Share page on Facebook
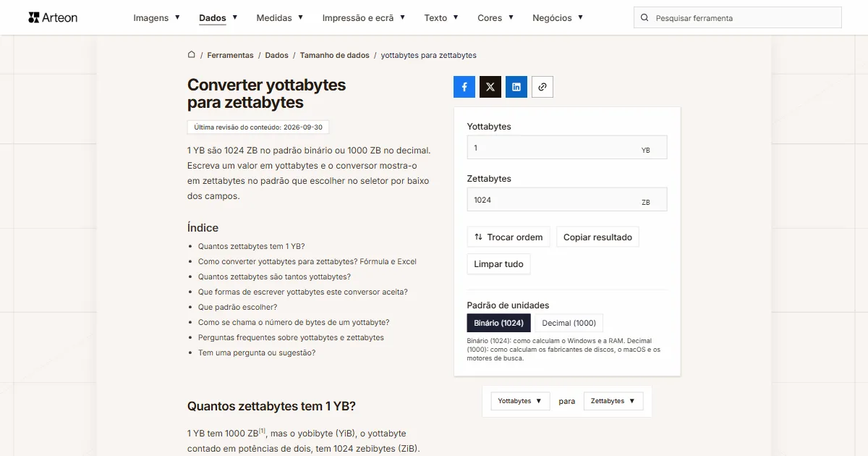The height and width of the screenshot is (456, 868). point(464,87)
